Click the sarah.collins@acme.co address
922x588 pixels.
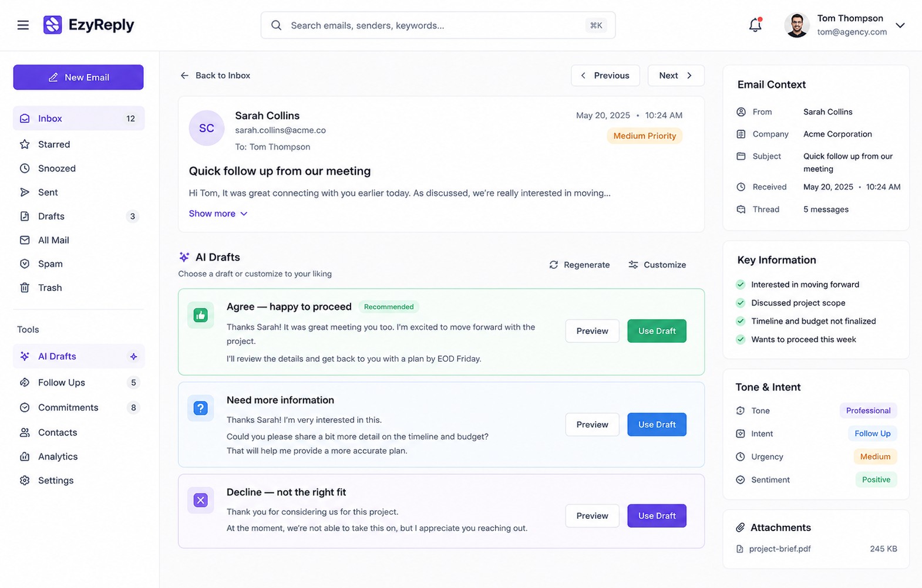280,130
